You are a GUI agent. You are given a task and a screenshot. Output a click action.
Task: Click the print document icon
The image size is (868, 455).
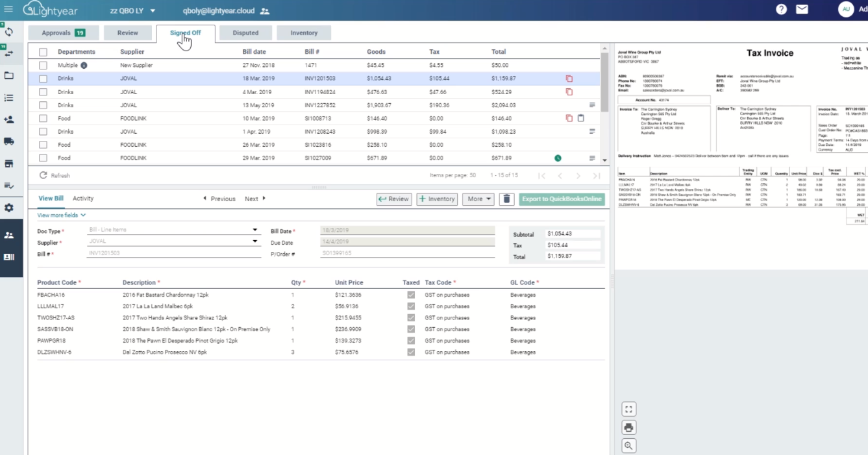point(628,427)
